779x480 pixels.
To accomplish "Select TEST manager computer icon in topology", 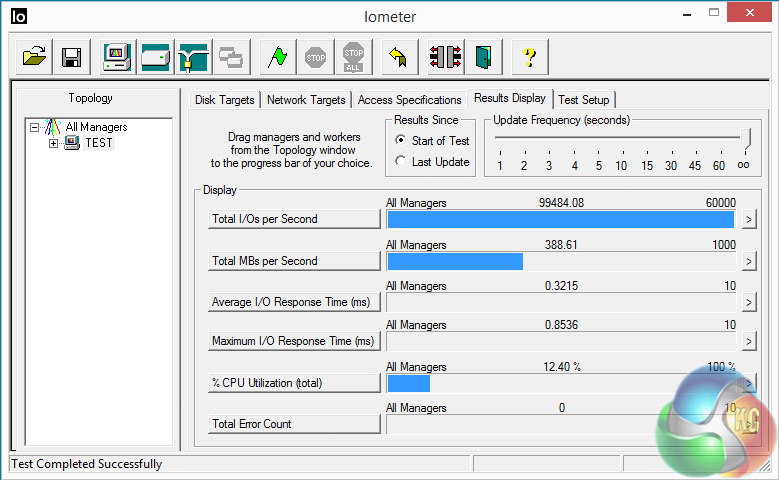I will [72, 143].
